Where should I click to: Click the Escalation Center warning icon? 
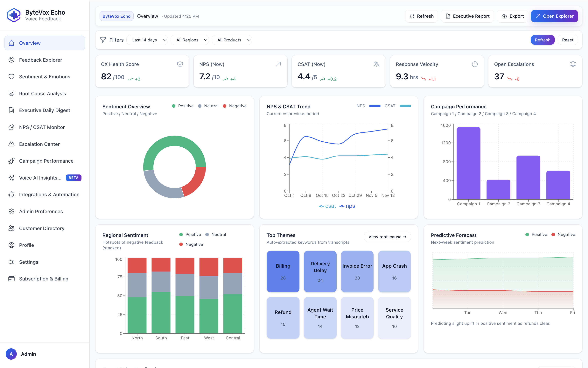[12, 144]
